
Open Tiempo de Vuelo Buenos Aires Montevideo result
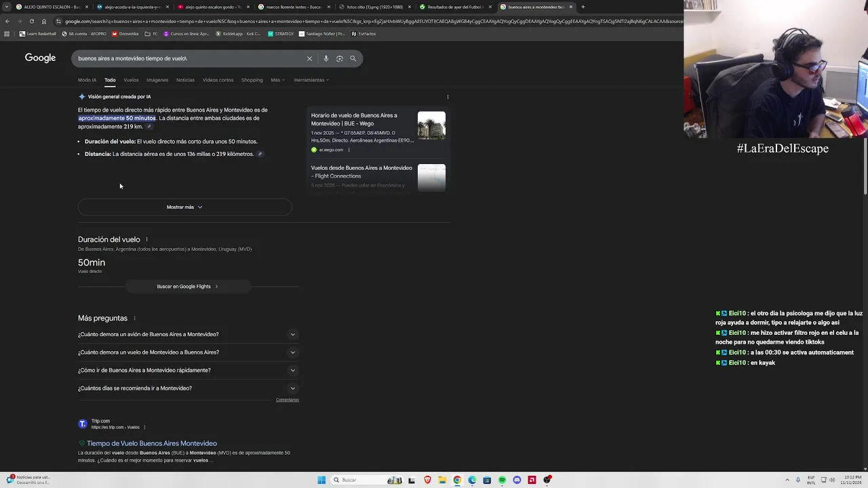[x=152, y=443]
